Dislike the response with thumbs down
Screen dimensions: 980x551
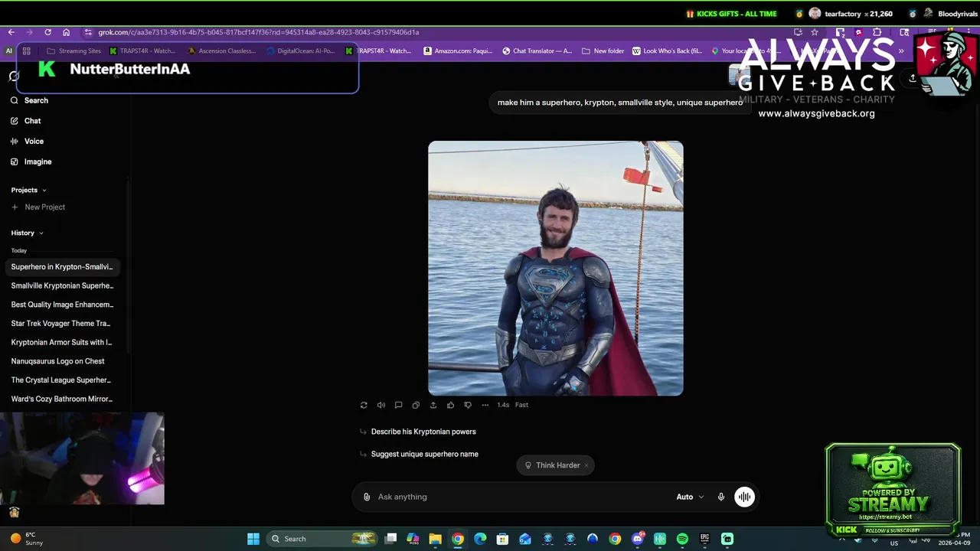468,405
